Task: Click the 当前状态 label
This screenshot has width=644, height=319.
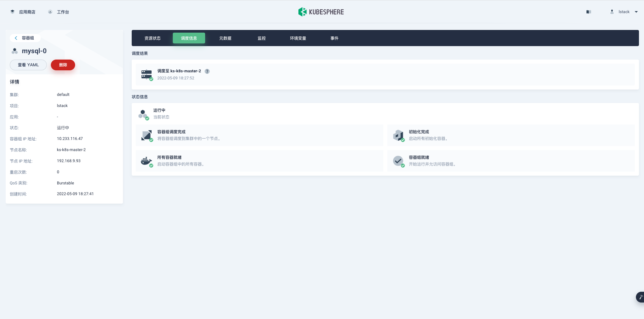Action: [x=161, y=117]
